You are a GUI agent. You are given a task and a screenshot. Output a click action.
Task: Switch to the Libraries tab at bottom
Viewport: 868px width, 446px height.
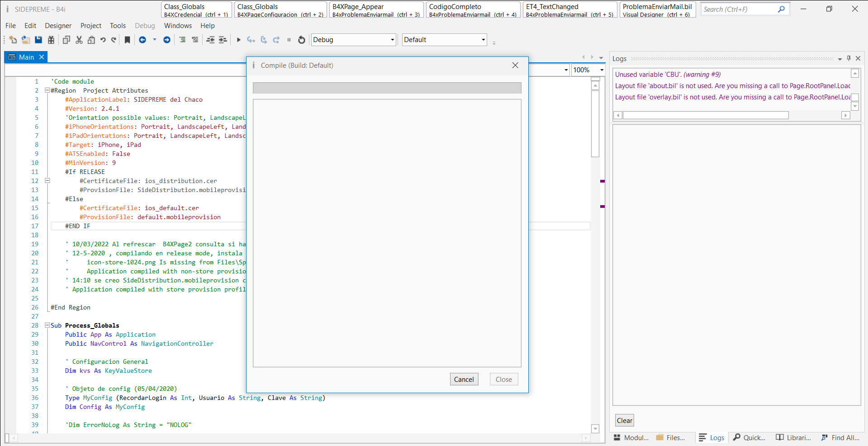coord(793,437)
